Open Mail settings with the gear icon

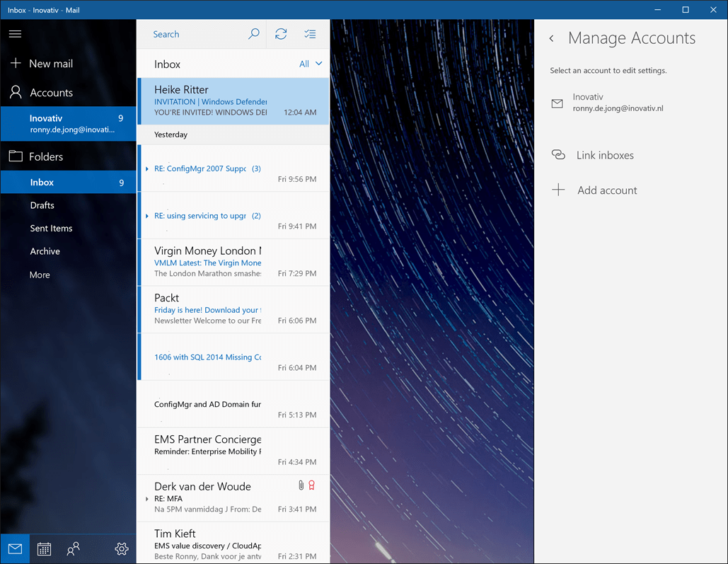(121, 548)
